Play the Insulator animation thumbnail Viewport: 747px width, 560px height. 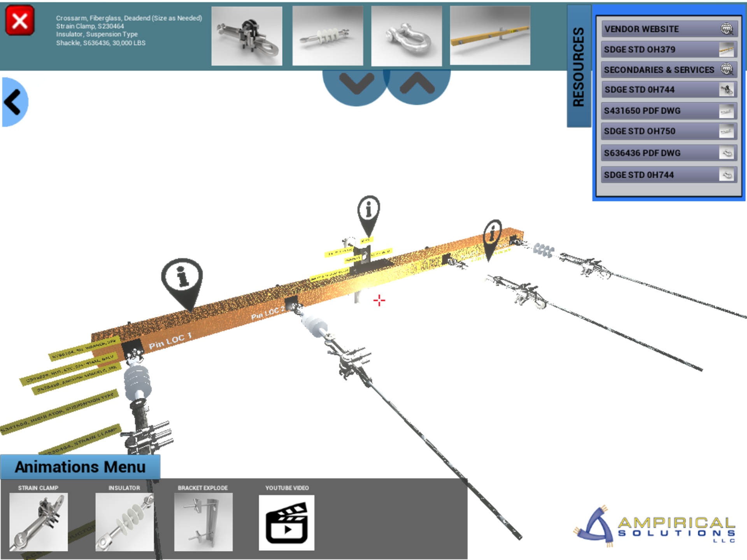tap(124, 521)
